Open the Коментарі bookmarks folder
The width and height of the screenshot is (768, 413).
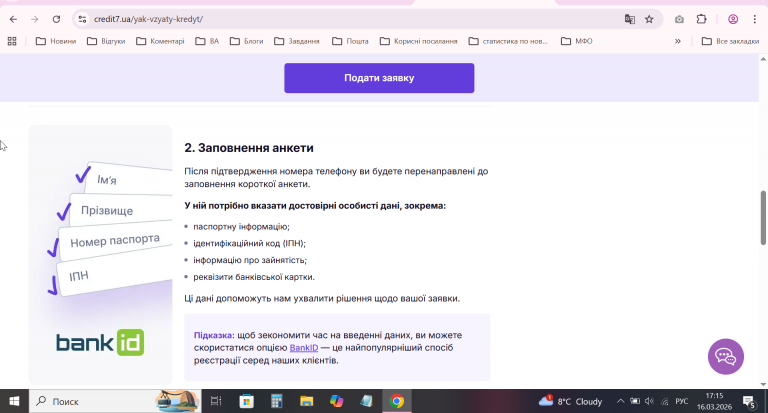click(x=160, y=41)
